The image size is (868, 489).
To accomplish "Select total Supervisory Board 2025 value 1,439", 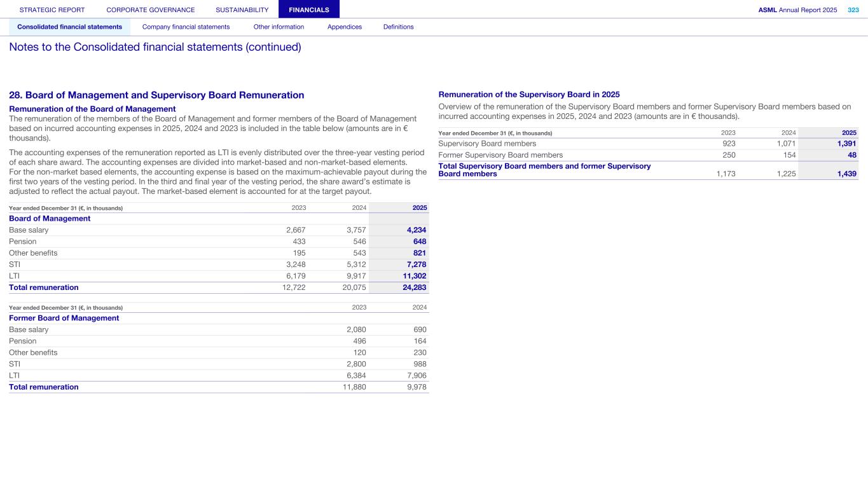I will point(846,174).
